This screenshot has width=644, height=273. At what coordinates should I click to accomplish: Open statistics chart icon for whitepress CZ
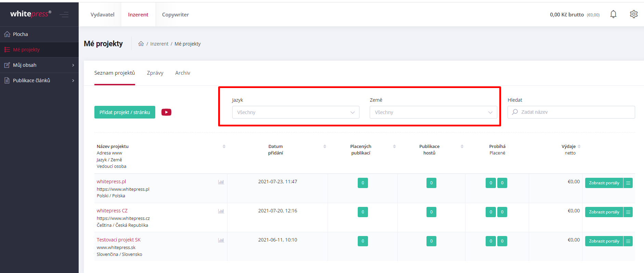[221, 211]
